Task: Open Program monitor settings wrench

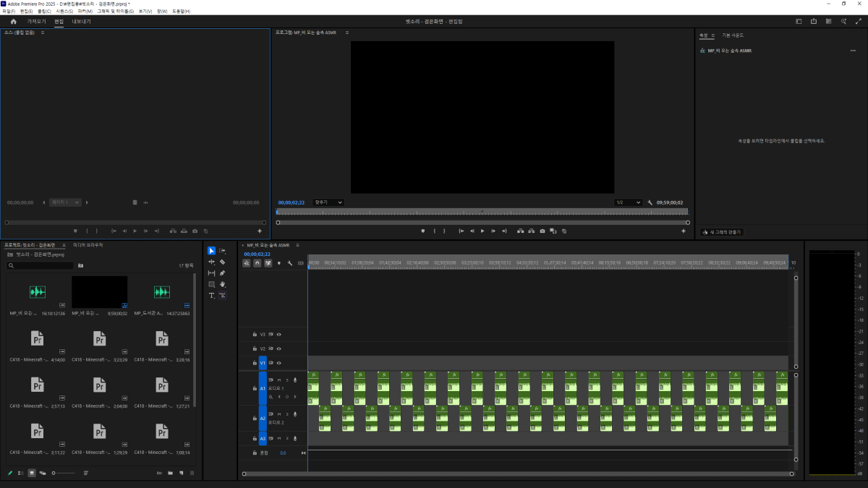Action: [650, 203]
